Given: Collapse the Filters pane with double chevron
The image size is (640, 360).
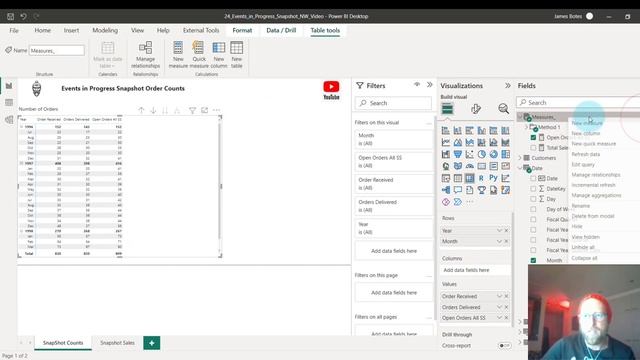Looking at the screenshot, I should (429, 84).
